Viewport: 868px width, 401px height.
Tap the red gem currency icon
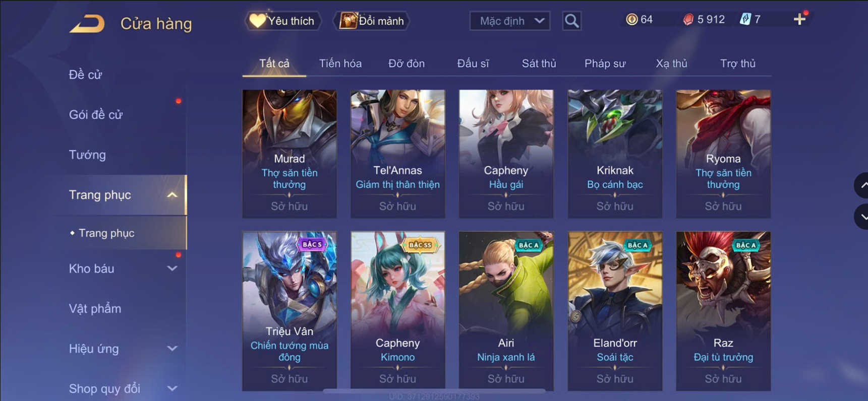pos(688,20)
